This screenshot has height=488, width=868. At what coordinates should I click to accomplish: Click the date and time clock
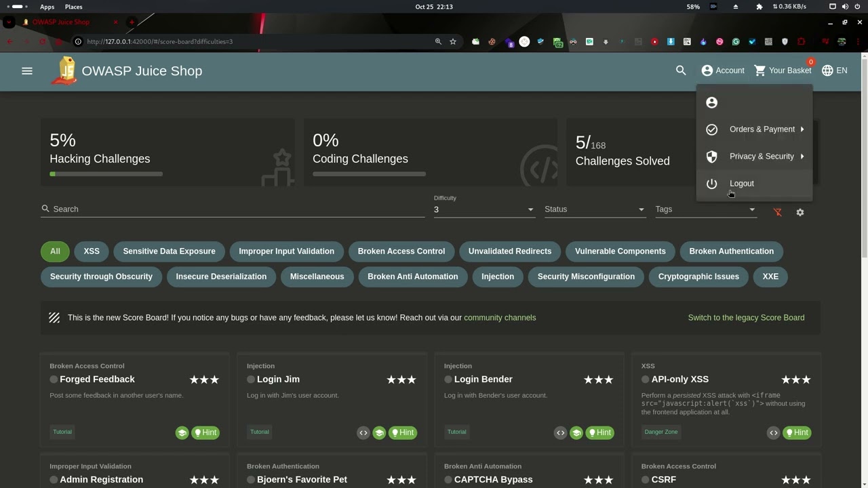pyautogui.click(x=434, y=7)
